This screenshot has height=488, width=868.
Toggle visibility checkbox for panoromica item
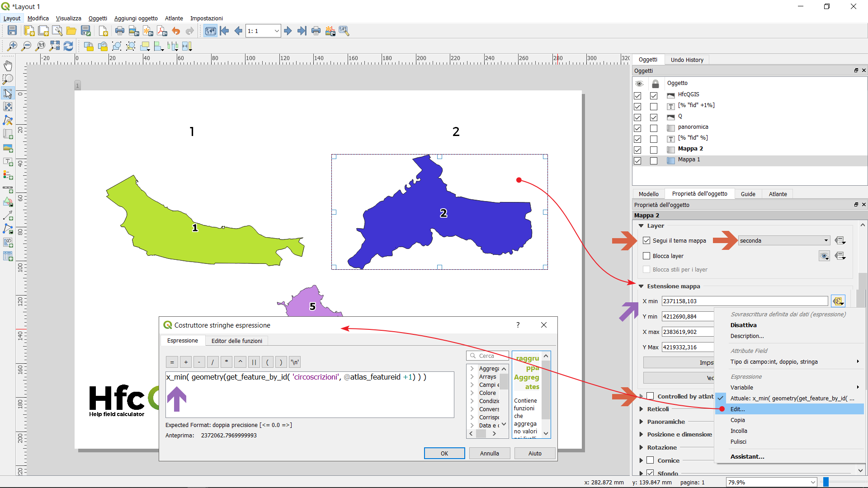click(x=637, y=128)
